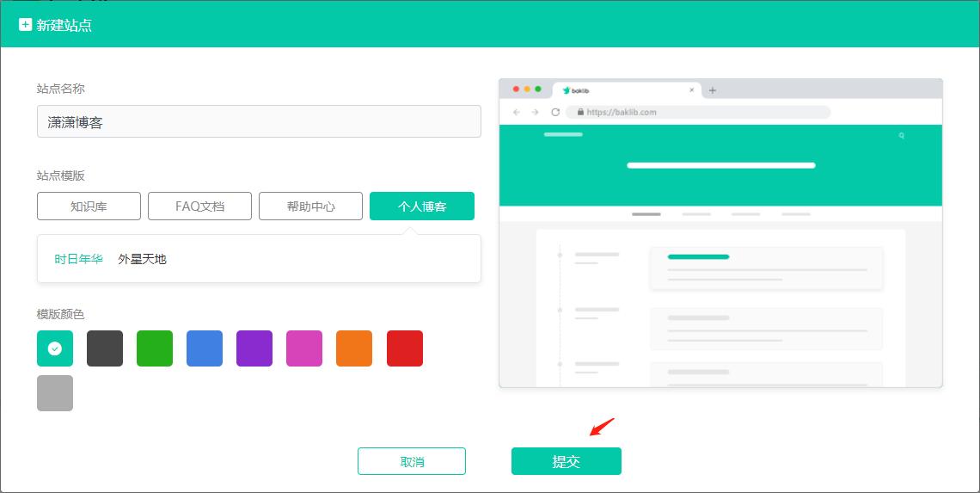Screen dimensions: 980x493
Task: Click the site preview thumbnail
Action: point(720,233)
